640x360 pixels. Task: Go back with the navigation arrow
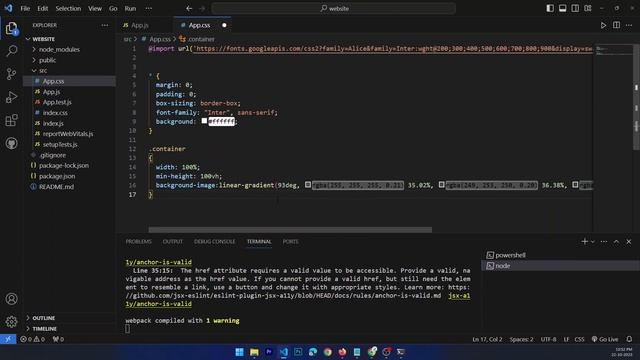pos(189,8)
